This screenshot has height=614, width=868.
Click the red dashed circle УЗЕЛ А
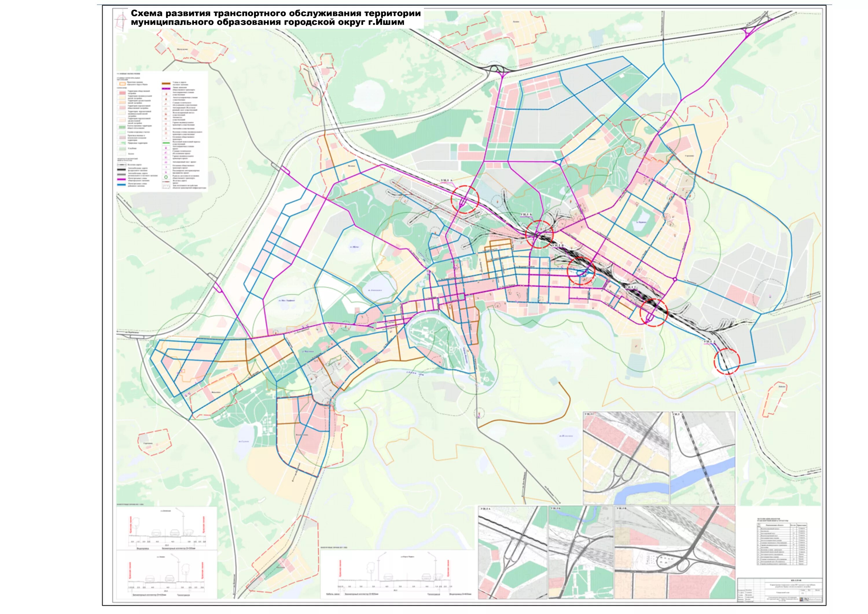[x=465, y=199]
